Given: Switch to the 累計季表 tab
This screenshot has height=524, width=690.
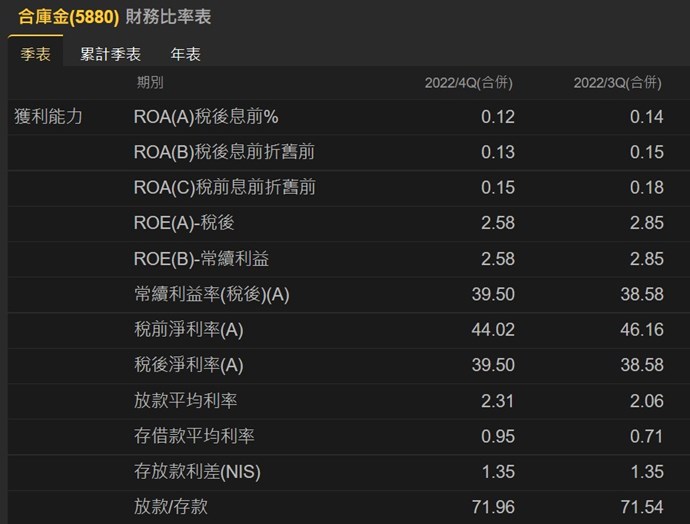Looking at the screenshot, I should pyautogui.click(x=110, y=54).
